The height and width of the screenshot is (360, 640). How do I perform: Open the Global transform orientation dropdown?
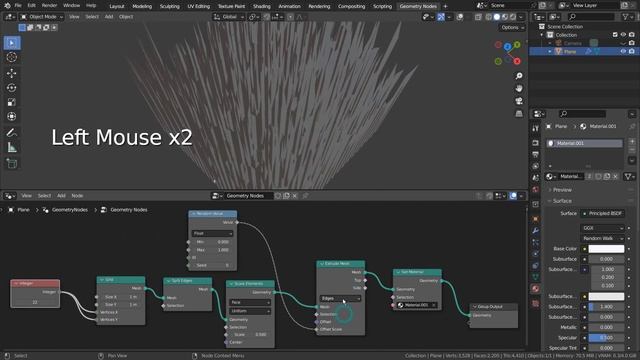pyautogui.click(x=229, y=17)
